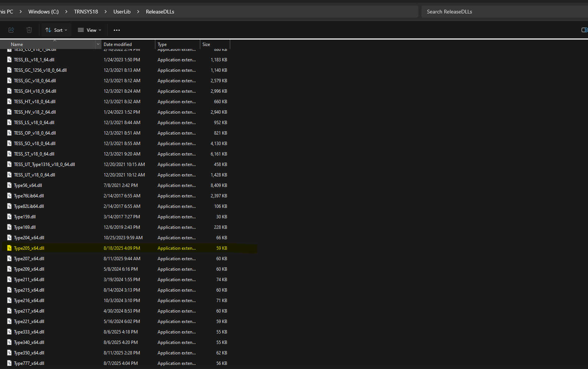Click the file icon for Type777_x64.dll
Image resolution: width=588 pixels, height=369 pixels.
9,363
